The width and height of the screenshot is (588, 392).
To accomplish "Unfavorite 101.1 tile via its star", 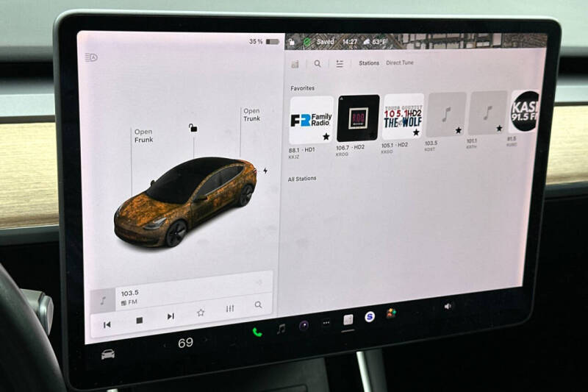I will point(499,128).
